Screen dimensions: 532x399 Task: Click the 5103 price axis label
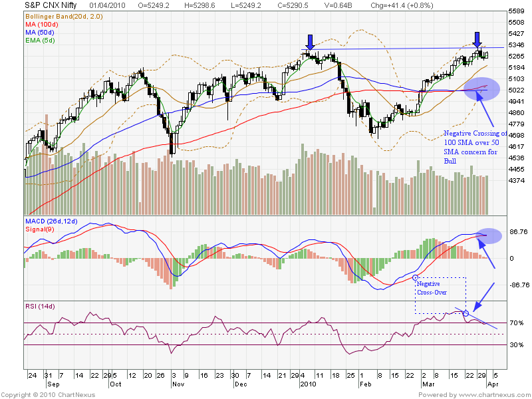pos(517,78)
